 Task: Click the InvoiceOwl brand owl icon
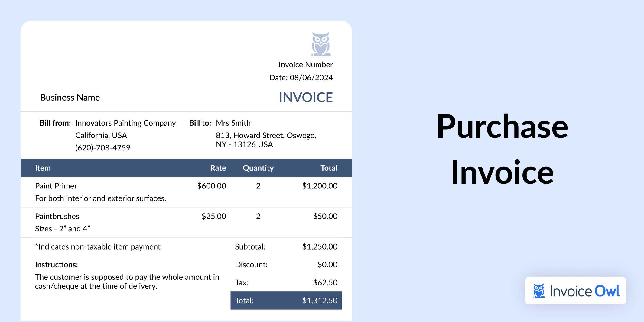point(538,291)
